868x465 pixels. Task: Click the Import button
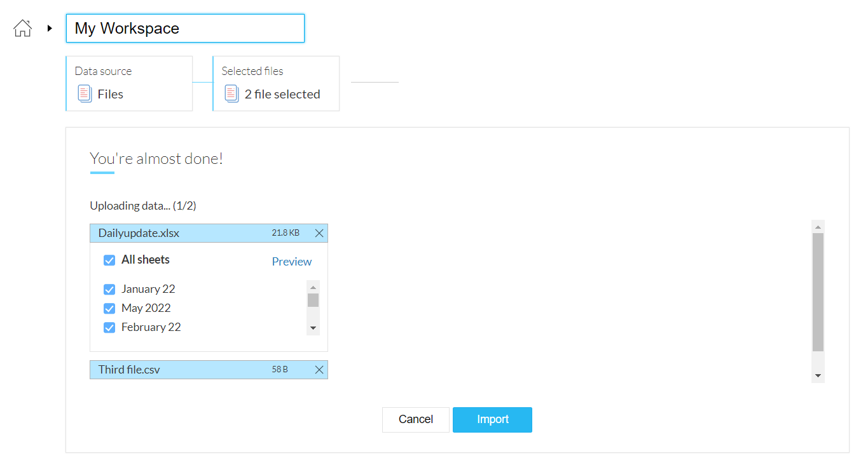[492, 419]
